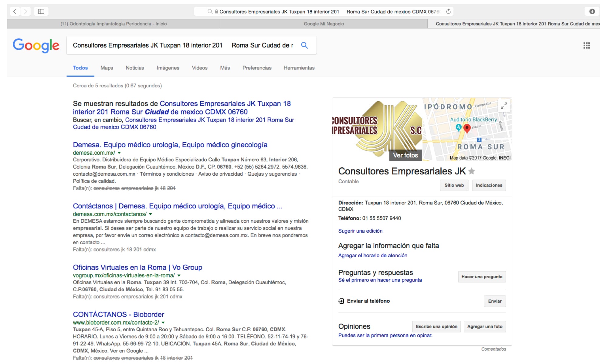Click the page reload icon in the address bar
Image resolution: width=607 pixels, height=364 pixels.
pyautogui.click(x=448, y=12)
